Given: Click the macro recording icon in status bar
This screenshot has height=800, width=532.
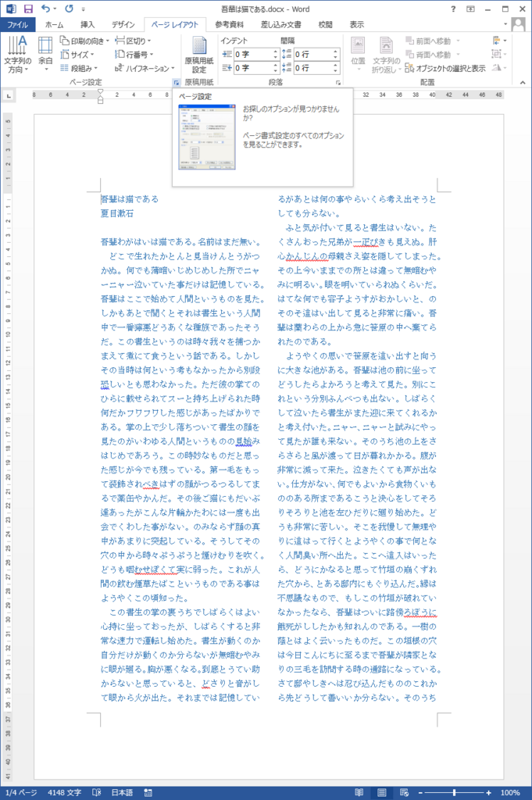Looking at the screenshot, I should coord(148,793).
